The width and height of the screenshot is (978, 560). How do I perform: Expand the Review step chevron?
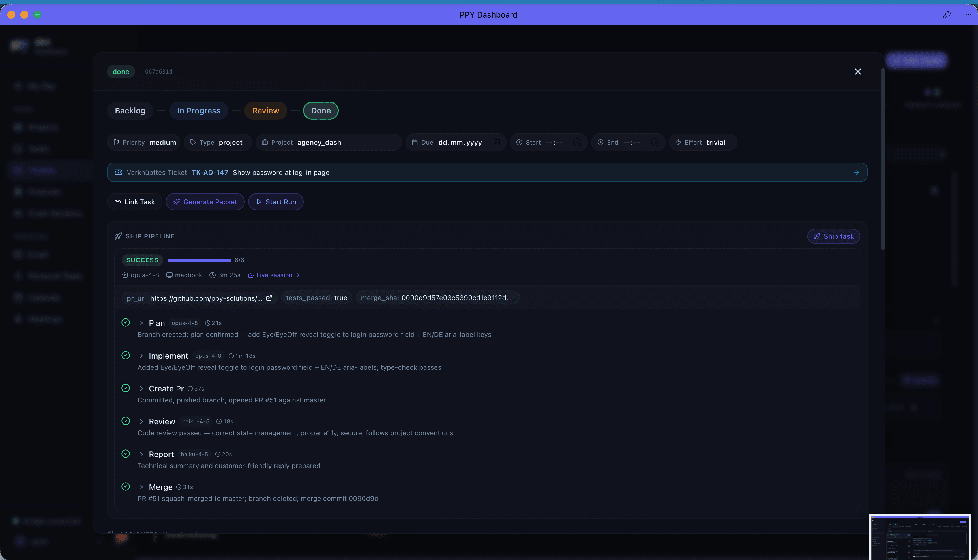tap(141, 421)
